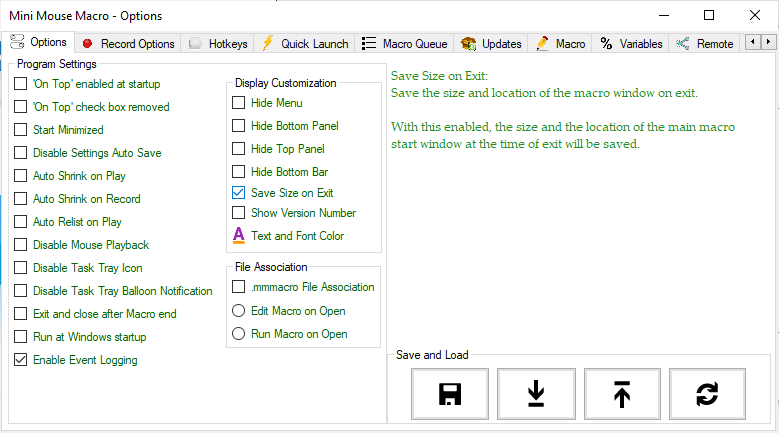This screenshot has height=433, width=779.
Task: Enable Exit and close after Macro end
Action: [20, 313]
